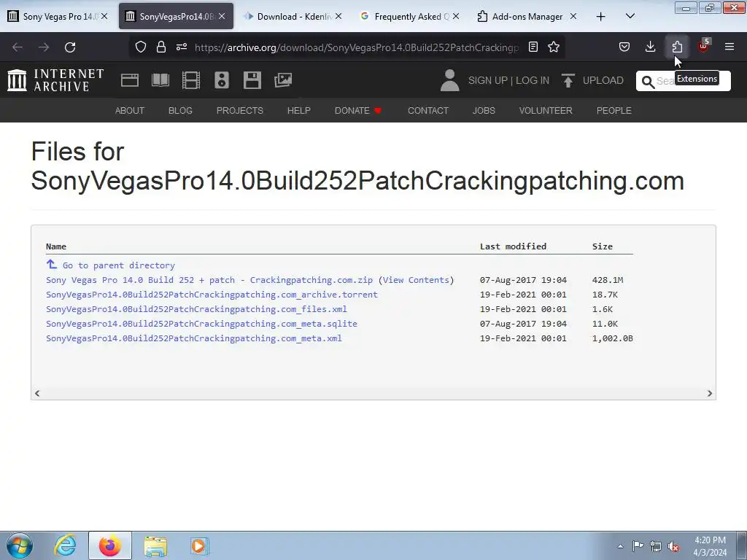Open the CONTACT menu item
747x560 pixels.
427,111
